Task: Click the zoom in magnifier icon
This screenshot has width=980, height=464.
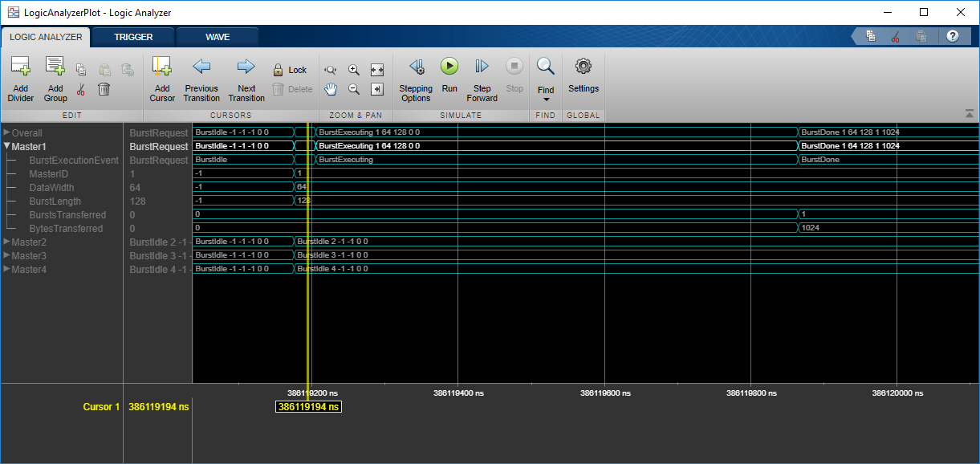Action: (x=354, y=70)
